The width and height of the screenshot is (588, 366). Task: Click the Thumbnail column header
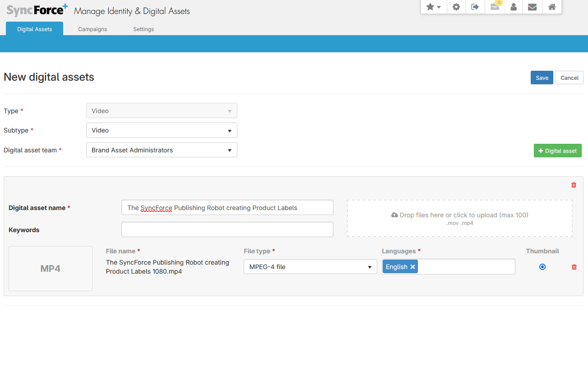pos(542,251)
